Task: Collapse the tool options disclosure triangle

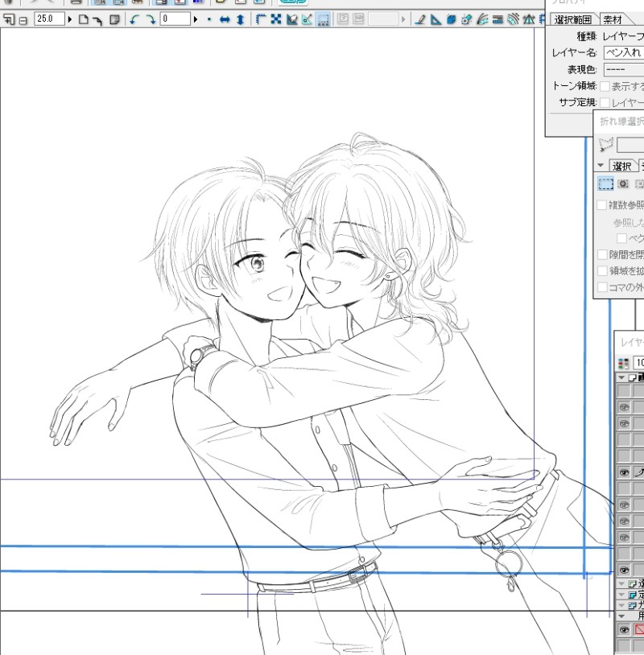Action: [x=601, y=166]
